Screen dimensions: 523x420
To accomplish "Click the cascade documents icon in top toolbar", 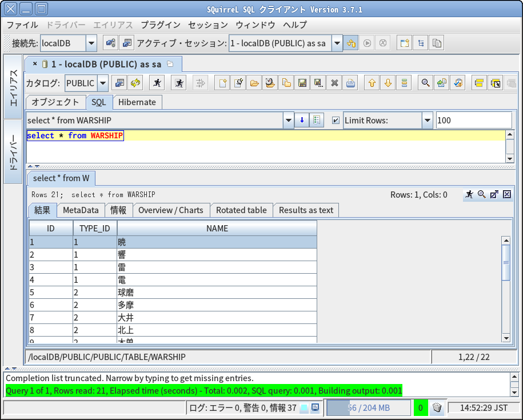I will [x=437, y=43].
